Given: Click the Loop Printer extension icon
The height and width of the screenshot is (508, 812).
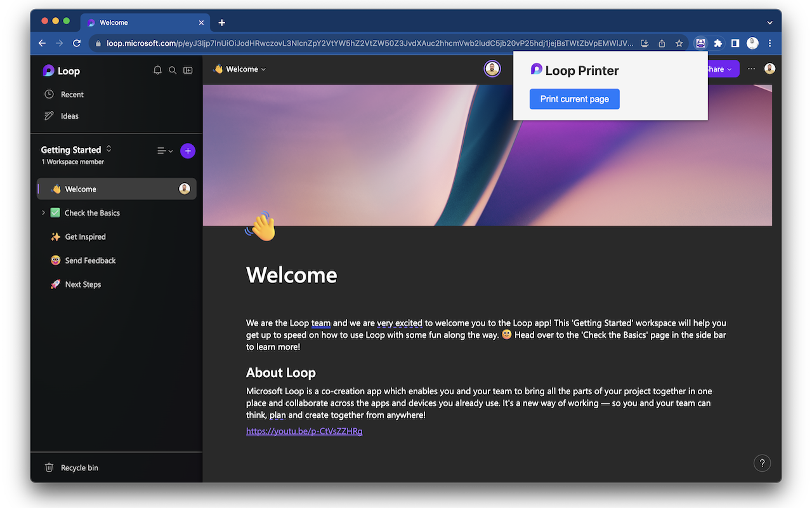Looking at the screenshot, I should tap(700, 43).
